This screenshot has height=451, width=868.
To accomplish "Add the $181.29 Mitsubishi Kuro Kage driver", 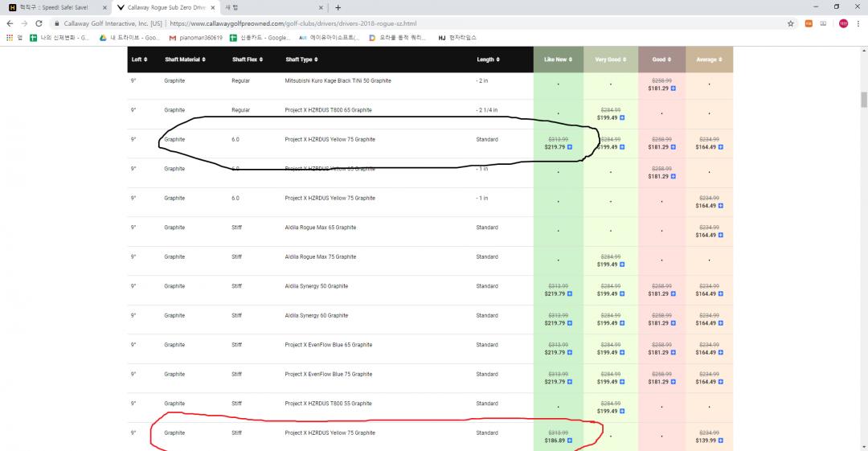I will tap(673, 88).
